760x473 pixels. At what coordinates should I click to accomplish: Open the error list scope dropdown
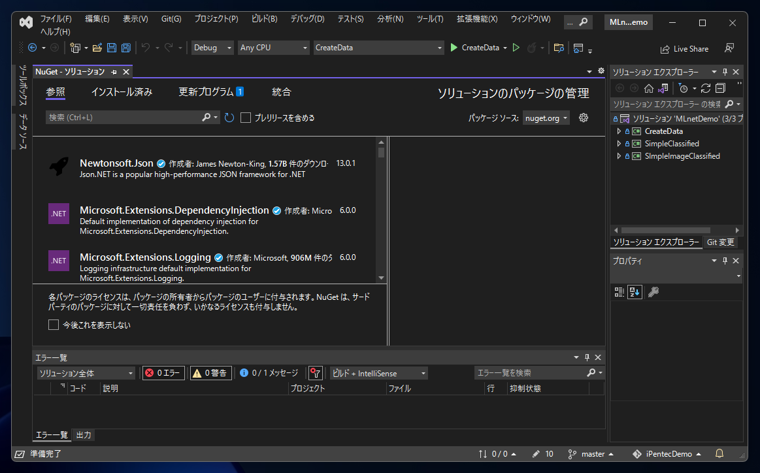tap(85, 373)
